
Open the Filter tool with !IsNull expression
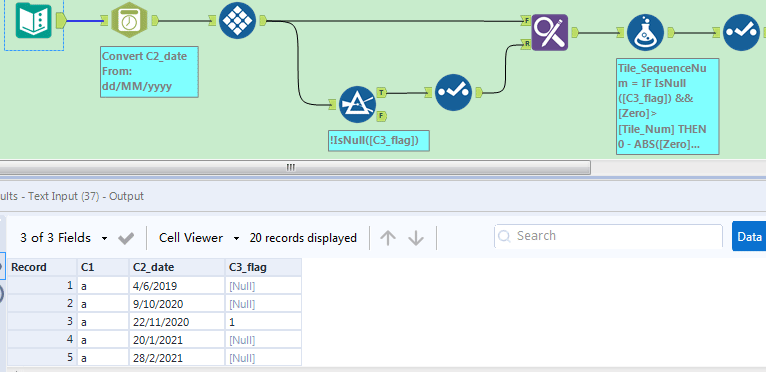357,104
